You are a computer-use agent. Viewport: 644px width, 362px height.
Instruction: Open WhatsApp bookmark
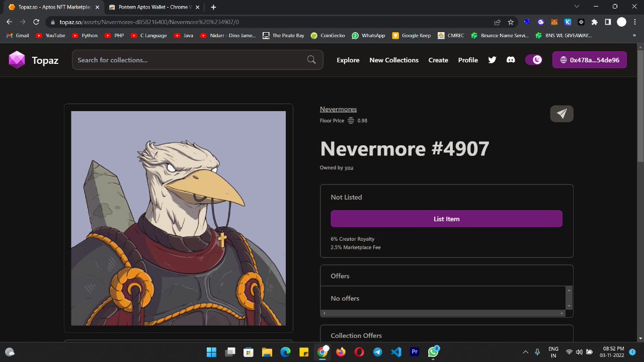tap(369, 35)
